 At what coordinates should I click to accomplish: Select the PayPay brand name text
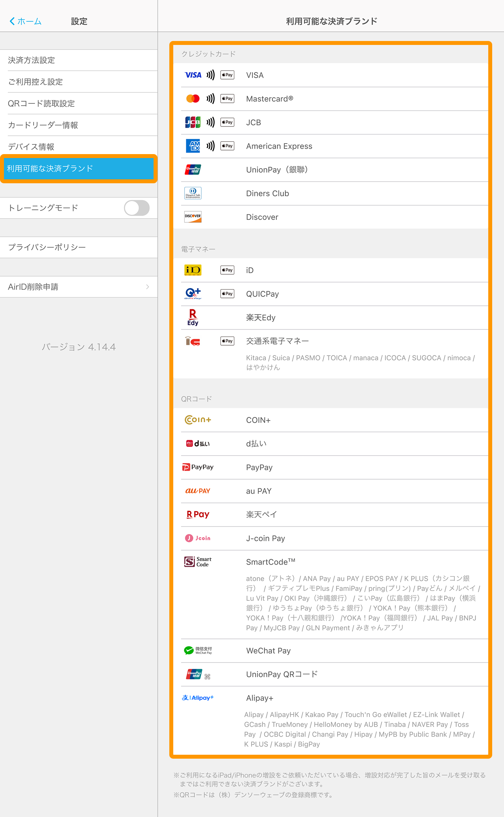click(x=259, y=467)
